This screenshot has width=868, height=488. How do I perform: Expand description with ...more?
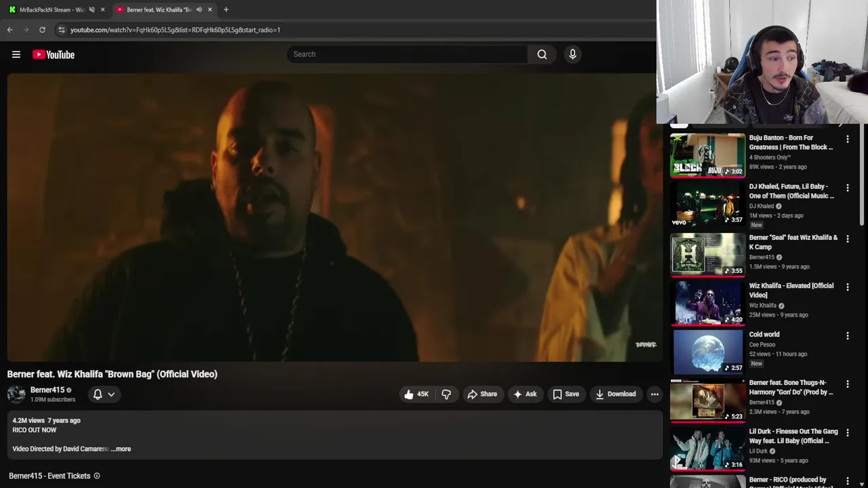121,449
